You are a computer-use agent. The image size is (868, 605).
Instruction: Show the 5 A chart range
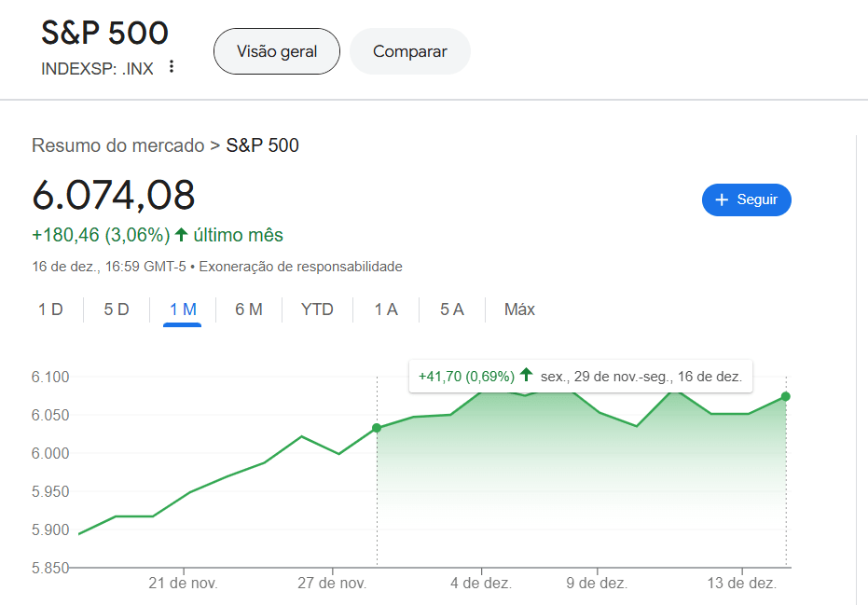452,309
